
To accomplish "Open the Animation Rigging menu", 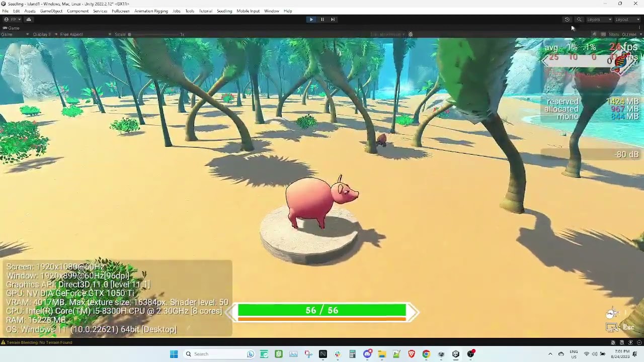I will click(x=150, y=11).
